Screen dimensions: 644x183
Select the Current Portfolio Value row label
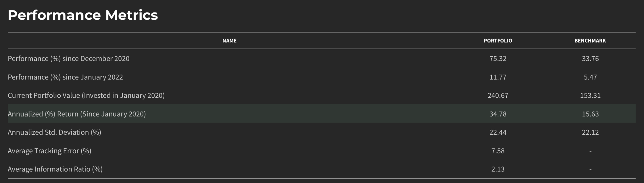86,95
